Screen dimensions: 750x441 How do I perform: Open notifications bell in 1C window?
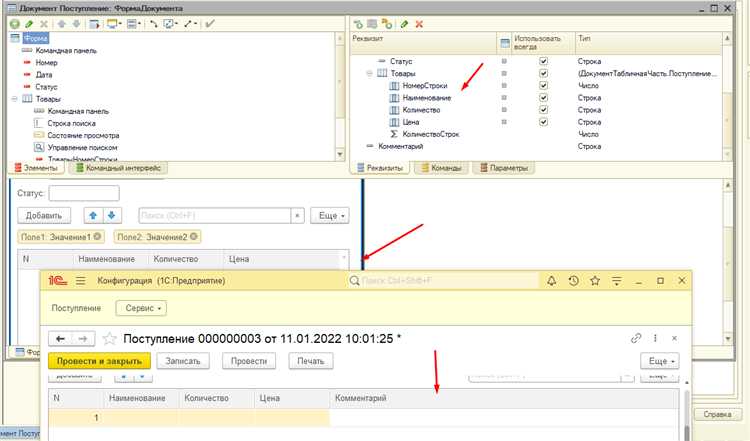(551, 281)
